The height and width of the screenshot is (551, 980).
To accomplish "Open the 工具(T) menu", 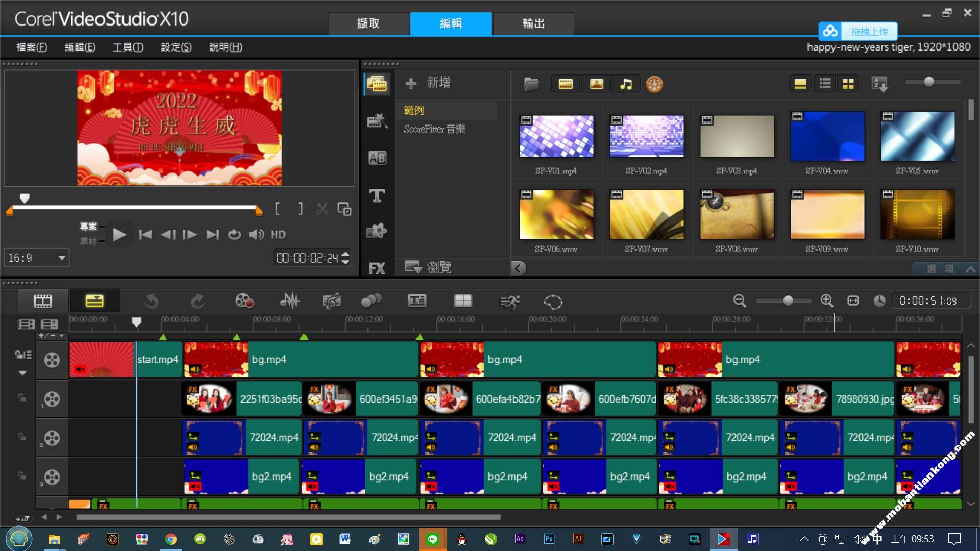I will (x=128, y=47).
